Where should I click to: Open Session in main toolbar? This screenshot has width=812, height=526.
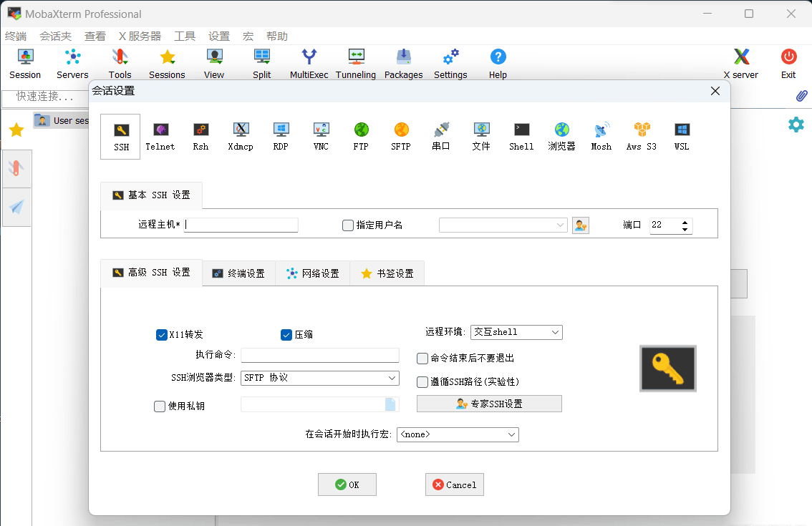pos(25,64)
